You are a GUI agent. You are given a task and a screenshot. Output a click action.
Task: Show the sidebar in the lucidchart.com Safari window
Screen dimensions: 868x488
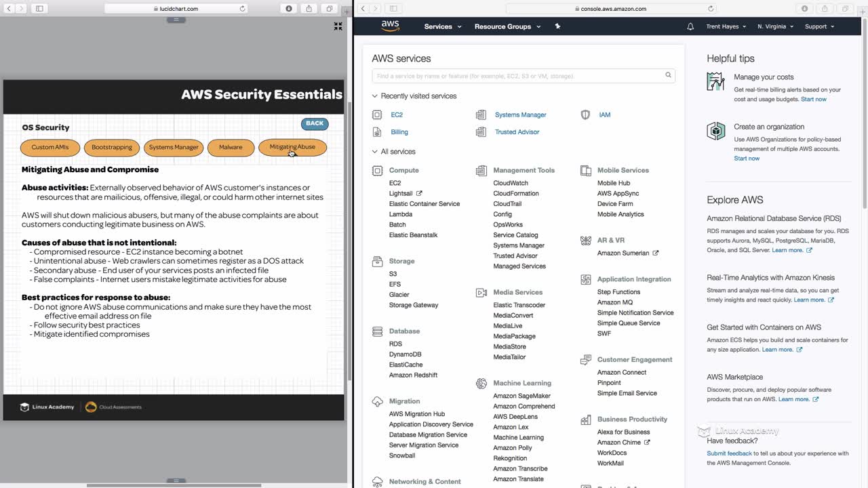pos(39,9)
